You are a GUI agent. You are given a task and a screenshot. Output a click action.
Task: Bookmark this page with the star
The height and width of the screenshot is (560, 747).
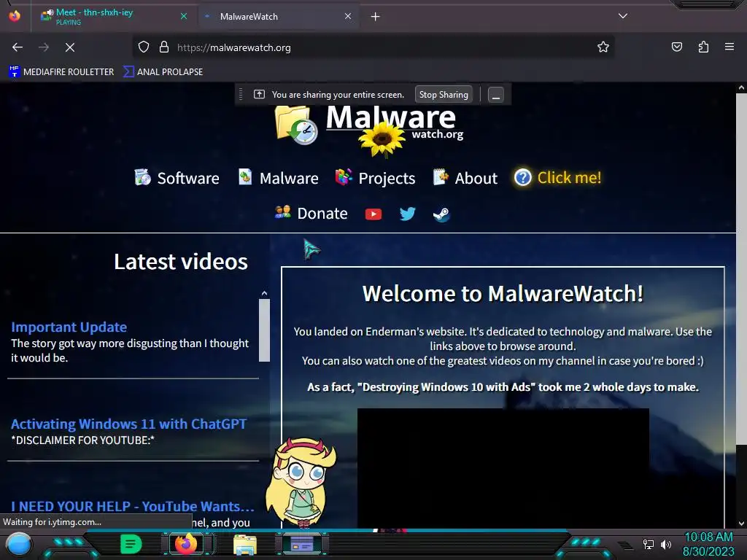[x=603, y=47]
